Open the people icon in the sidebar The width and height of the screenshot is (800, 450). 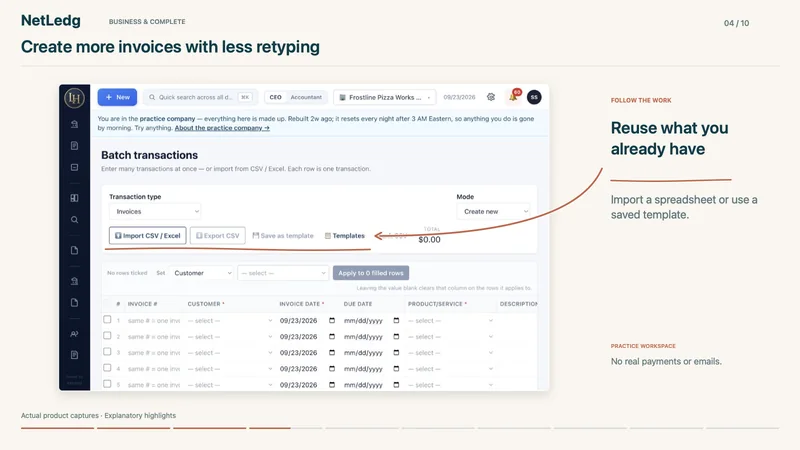pyautogui.click(x=74, y=334)
